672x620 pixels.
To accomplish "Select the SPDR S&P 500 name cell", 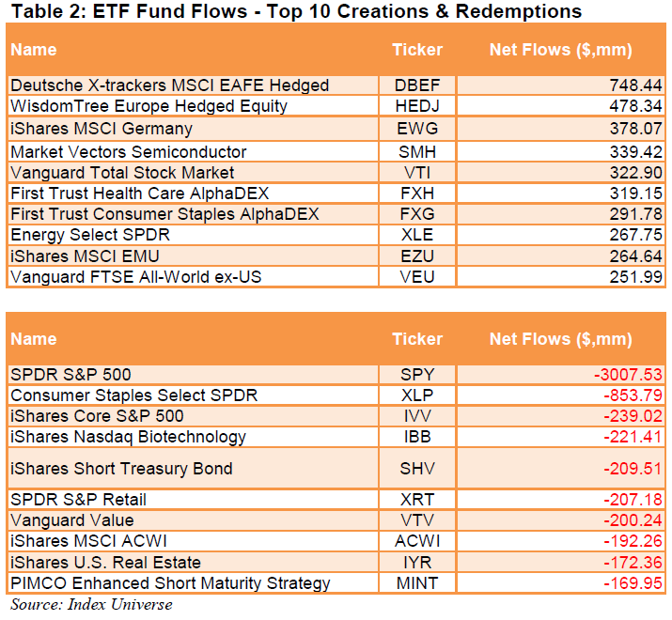I will click(x=70, y=375).
